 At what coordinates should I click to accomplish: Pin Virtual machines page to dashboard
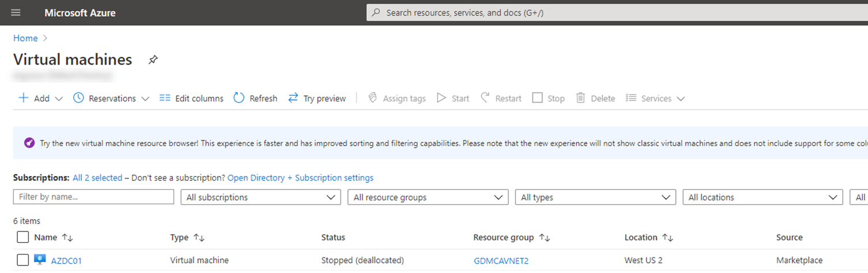153,59
